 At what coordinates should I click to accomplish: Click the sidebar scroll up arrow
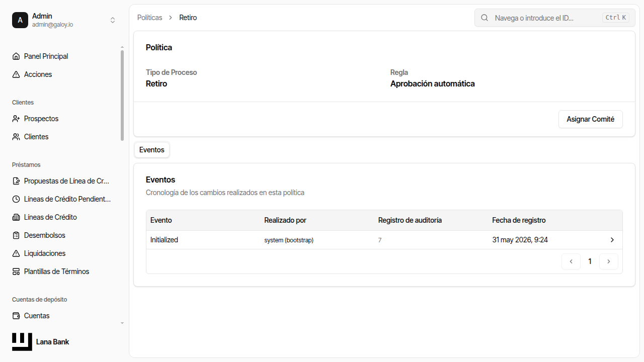(122, 47)
